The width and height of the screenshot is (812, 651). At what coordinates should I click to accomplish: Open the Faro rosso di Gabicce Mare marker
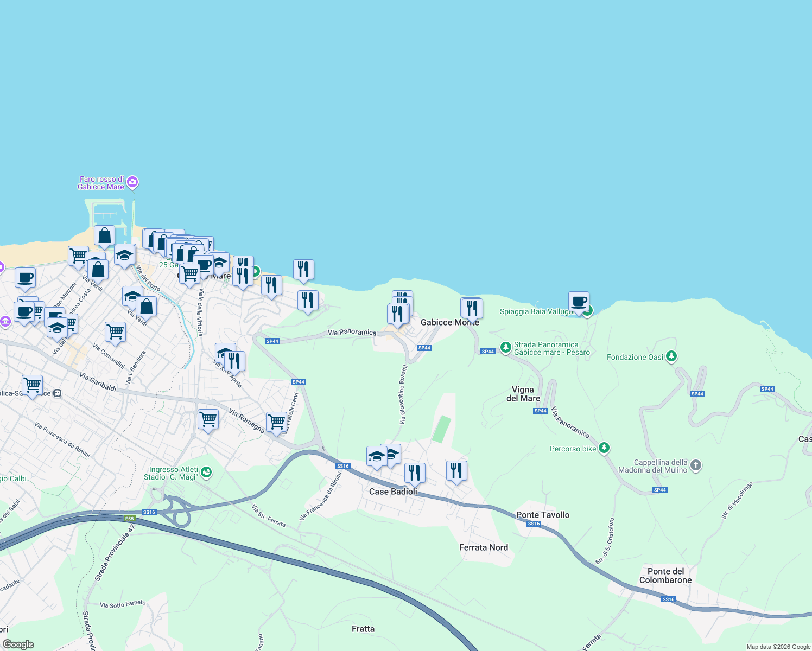[x=132, y=181]
